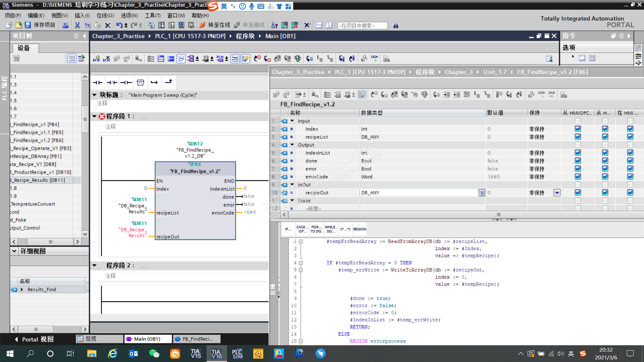Insert an output coil element
Viewport: 644px width, 362px height.
[x=126, y=82]
